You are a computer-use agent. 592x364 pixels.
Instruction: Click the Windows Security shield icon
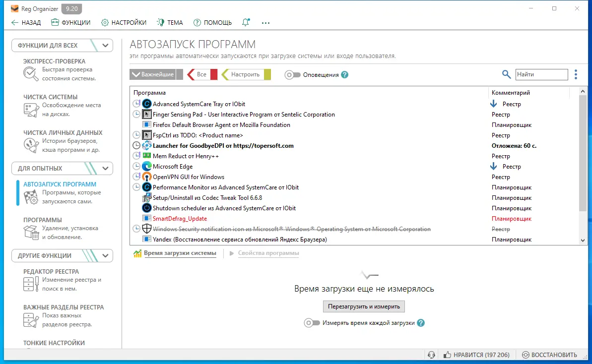(146, 229)
